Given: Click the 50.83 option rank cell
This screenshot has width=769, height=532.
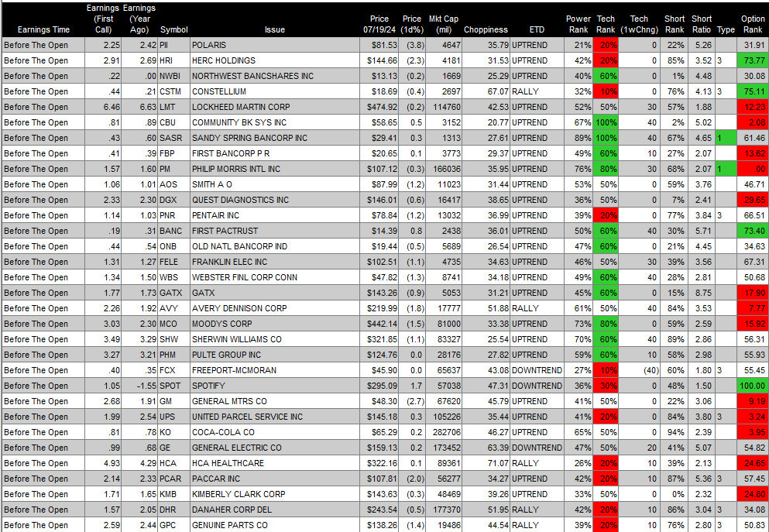Looking at the screenshot, I should point(752,526).
